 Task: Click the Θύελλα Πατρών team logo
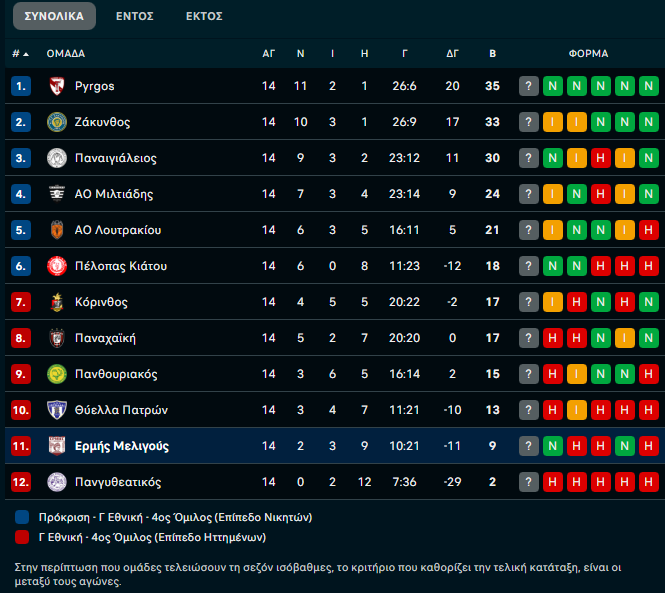click(x=57, y=410)
